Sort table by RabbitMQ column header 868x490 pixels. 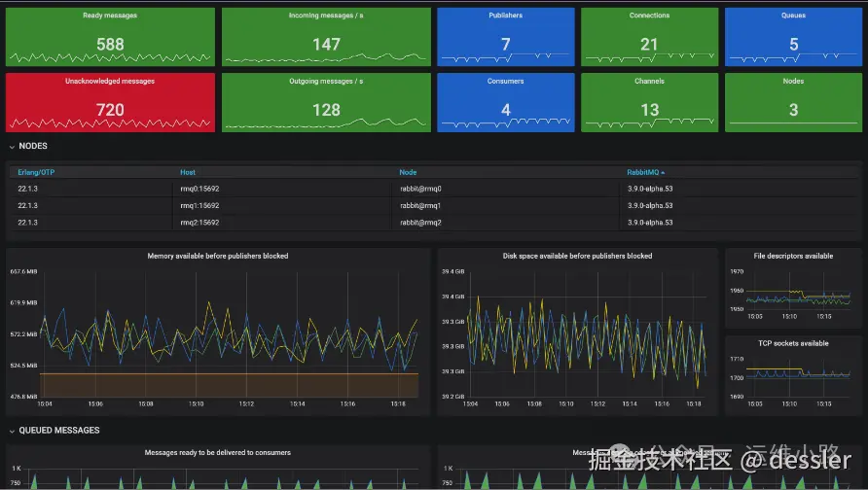[x=645, y=172]
